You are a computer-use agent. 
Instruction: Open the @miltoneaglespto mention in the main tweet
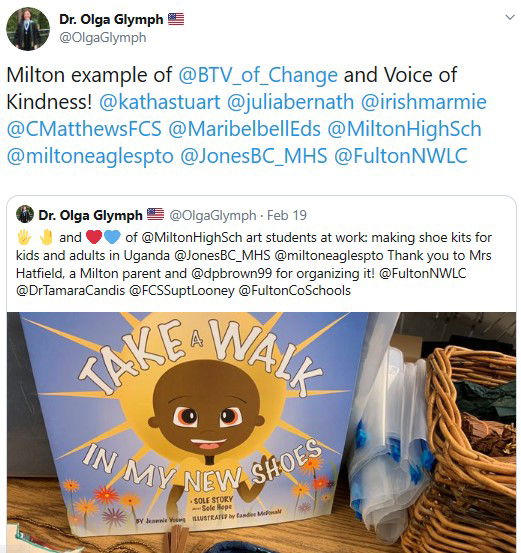point(90,156)
